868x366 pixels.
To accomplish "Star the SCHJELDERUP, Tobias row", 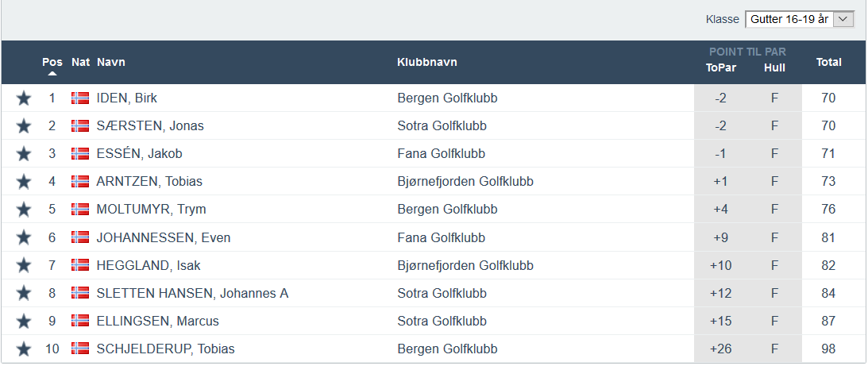I will pos(24,349).
